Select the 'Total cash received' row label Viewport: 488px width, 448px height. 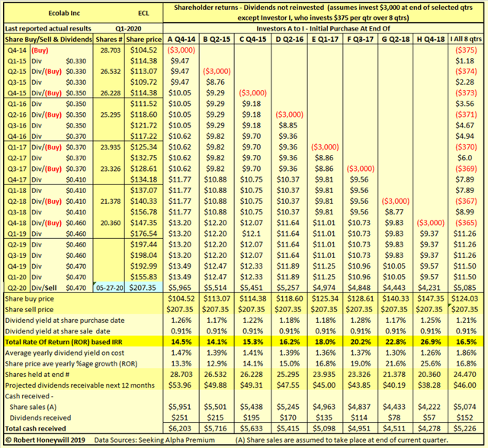tap(36, 429)
